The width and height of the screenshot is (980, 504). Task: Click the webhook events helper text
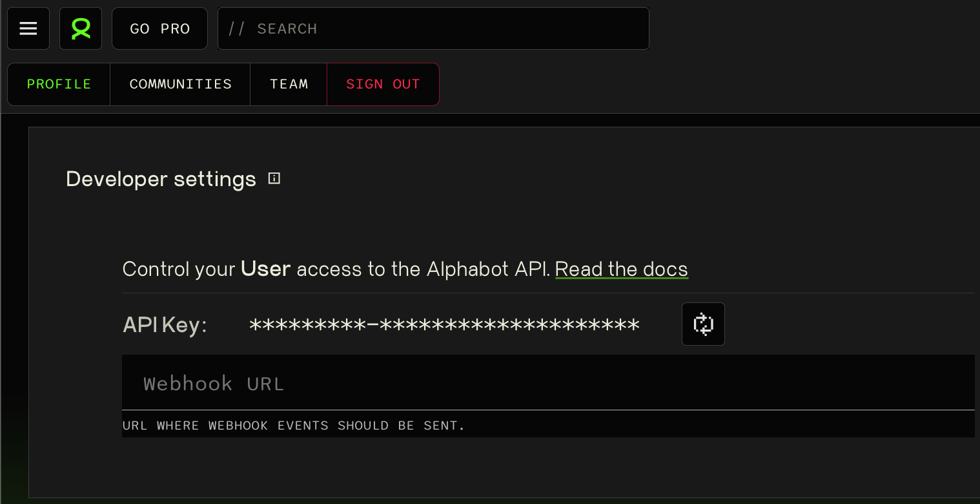[294, 426]
